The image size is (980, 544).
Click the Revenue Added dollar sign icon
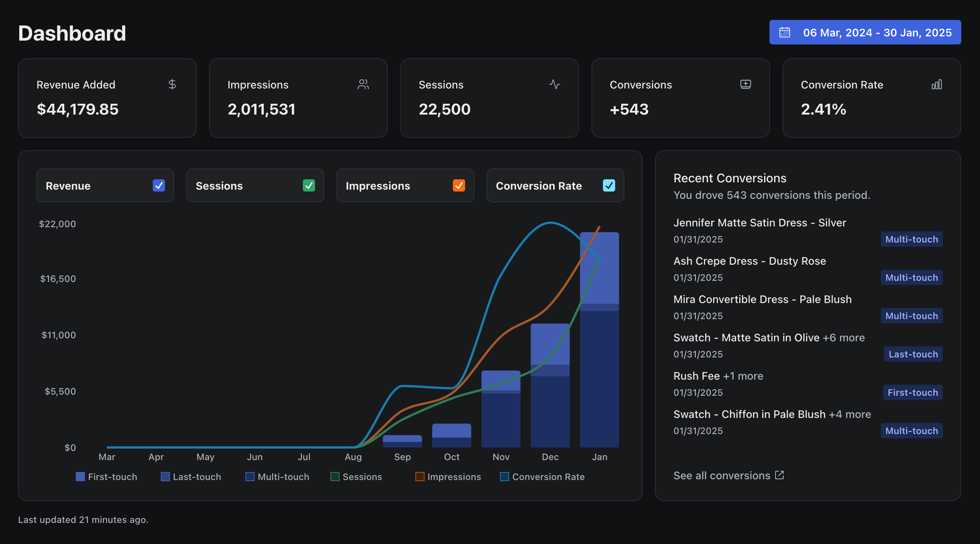tap(173, 84)
